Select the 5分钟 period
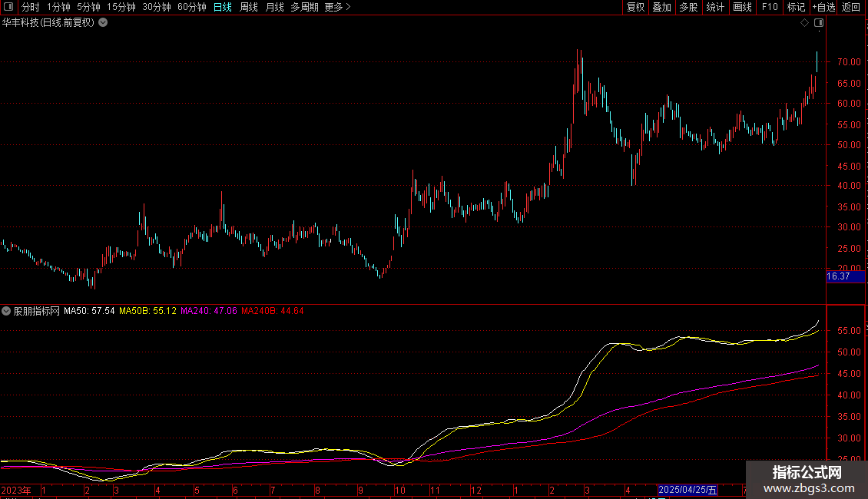The image size is (868, 499). 88,7
